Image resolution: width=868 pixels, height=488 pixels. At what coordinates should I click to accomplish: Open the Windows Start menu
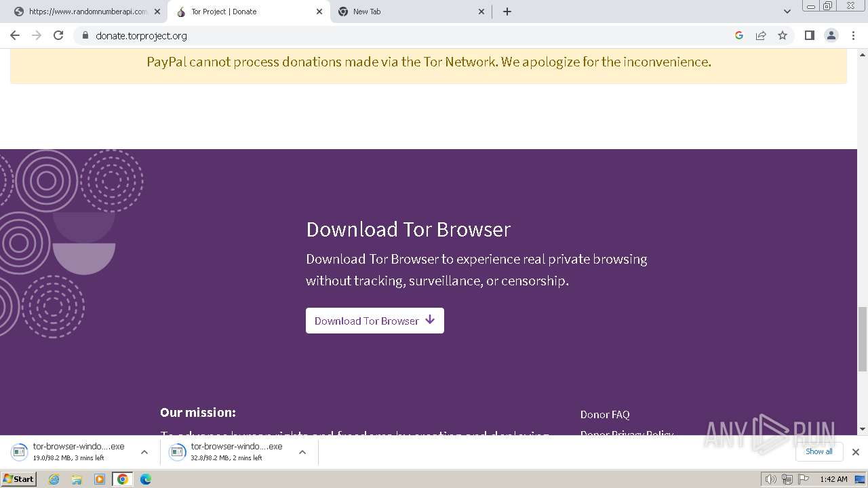point(19,479)
